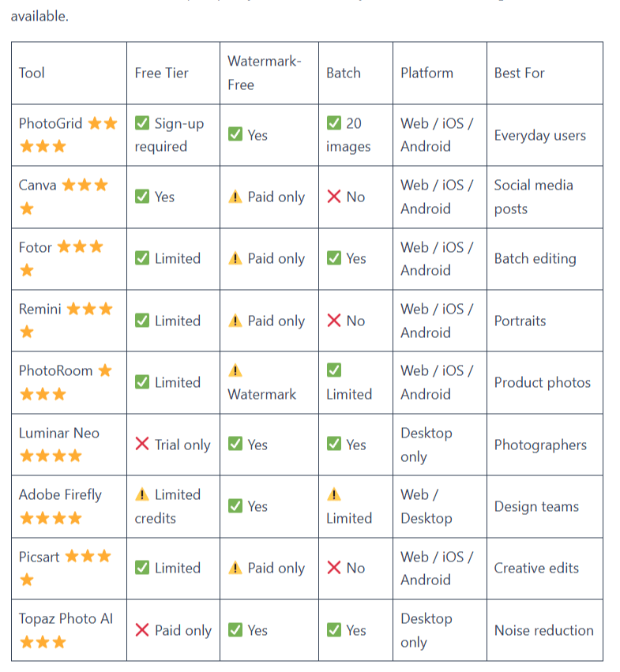Click the red X in Remini's Batch cell
Screen dimensions: 620x672
coord(334,321)
